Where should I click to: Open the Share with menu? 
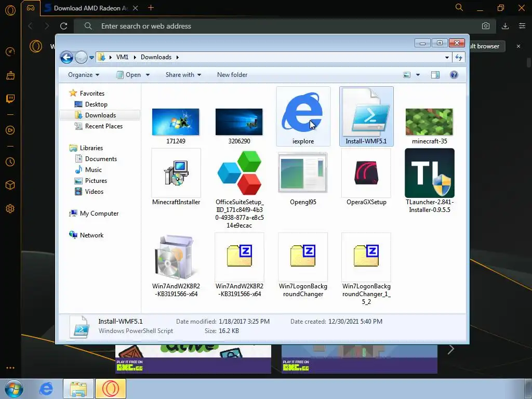point(183,75)
